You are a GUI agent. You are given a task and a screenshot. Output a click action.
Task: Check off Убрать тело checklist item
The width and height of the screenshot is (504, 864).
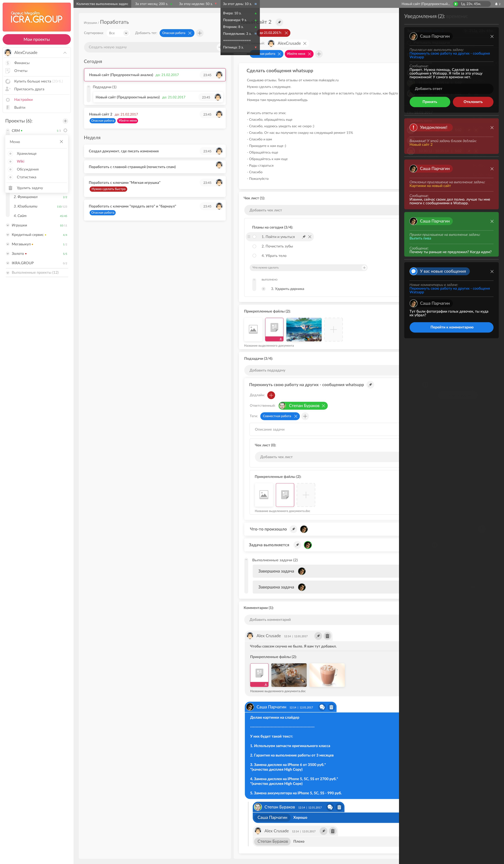click(x=254, y=256)
